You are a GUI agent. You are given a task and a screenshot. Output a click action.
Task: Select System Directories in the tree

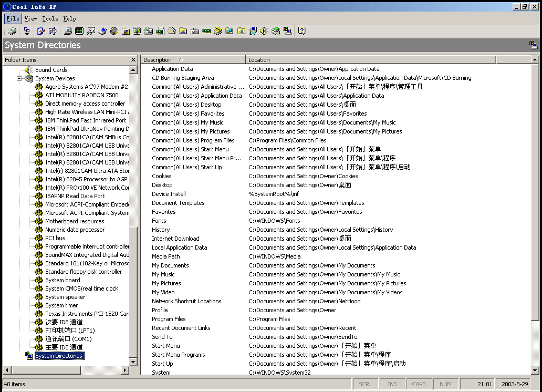click(x=59, y=356)
